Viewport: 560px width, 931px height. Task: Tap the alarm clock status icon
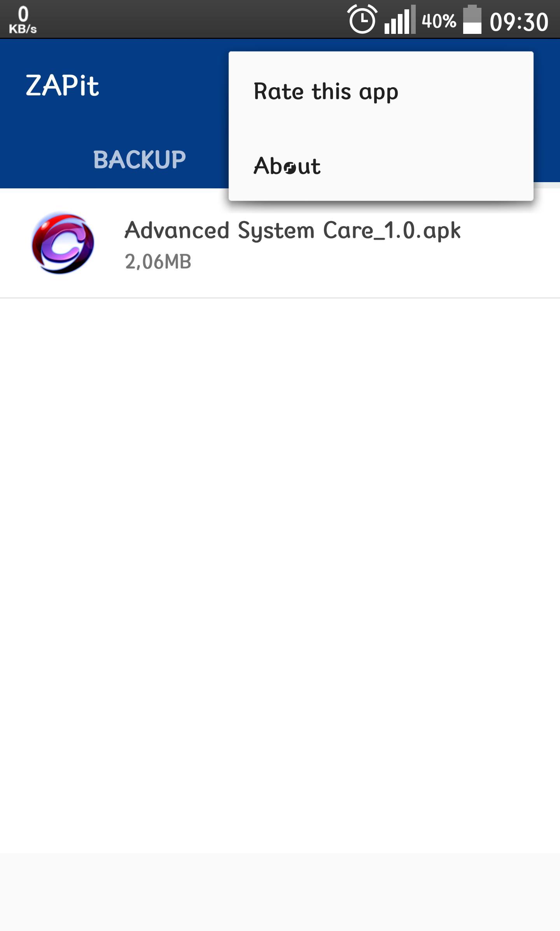pyautogui.click(x=362, y=19)
